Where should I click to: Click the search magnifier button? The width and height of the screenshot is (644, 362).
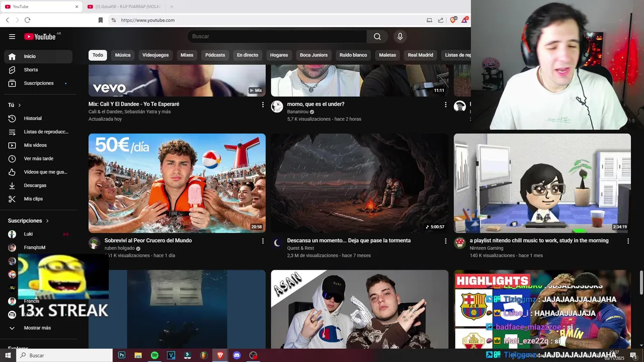377,36
